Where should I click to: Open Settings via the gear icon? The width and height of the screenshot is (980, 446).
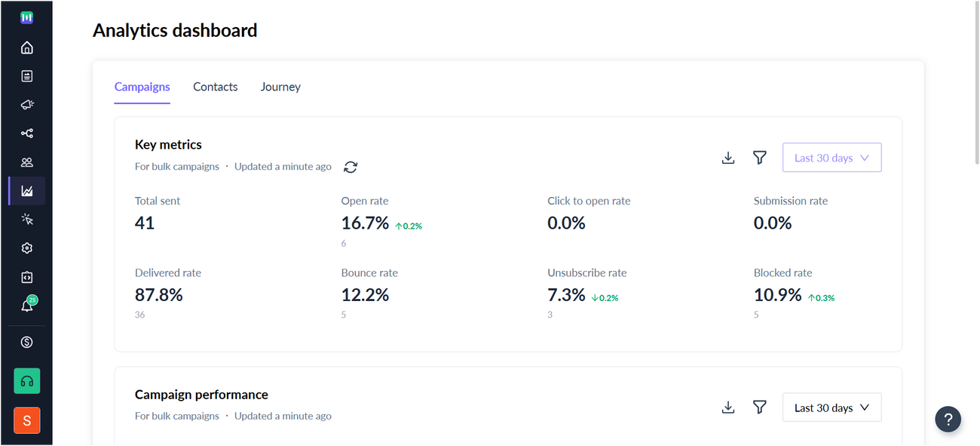click(x=27, y=248)
